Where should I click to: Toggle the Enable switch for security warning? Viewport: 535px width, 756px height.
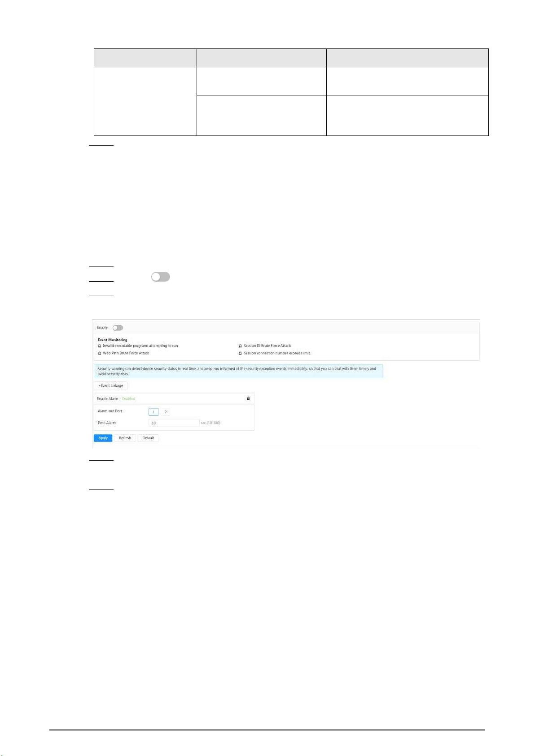118,328
